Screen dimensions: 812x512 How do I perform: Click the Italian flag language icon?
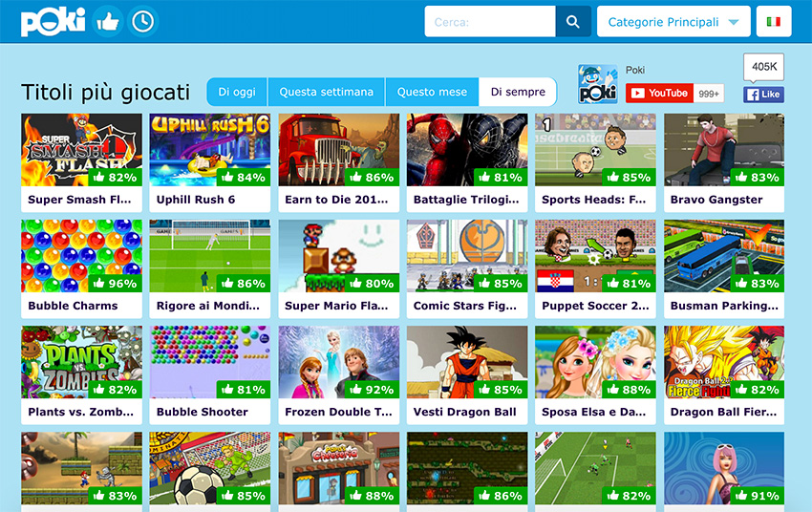click(774, 22)
